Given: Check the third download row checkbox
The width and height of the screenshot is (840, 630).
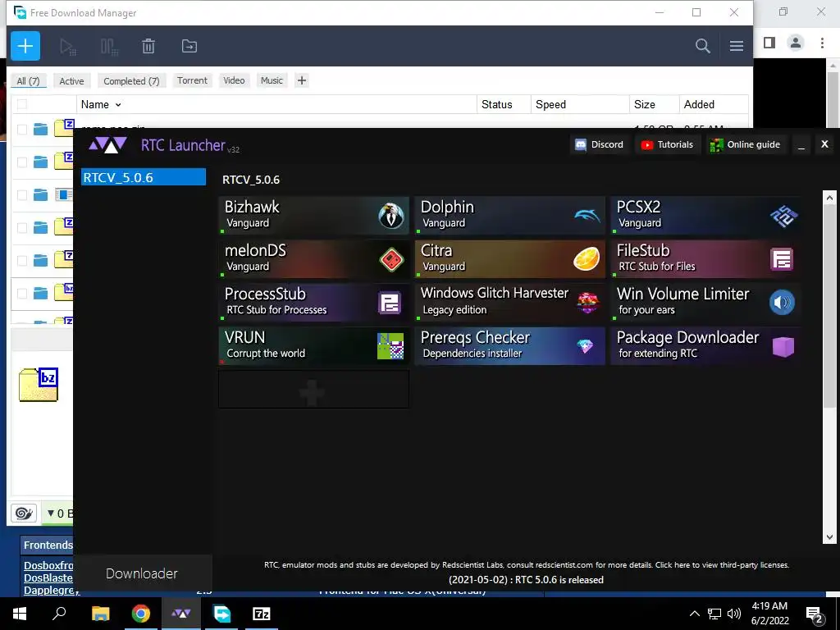Looking at the screenshot, I should tap(22, 195).
